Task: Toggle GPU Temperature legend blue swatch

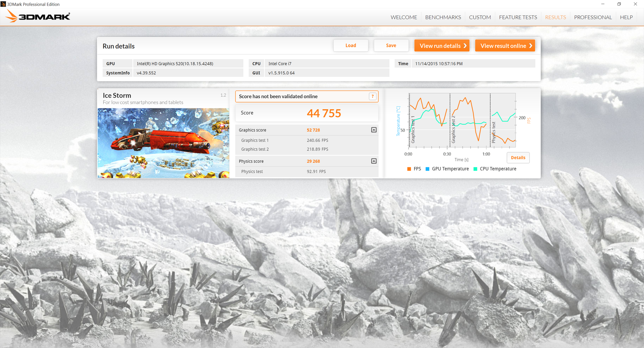Action: 427,169
